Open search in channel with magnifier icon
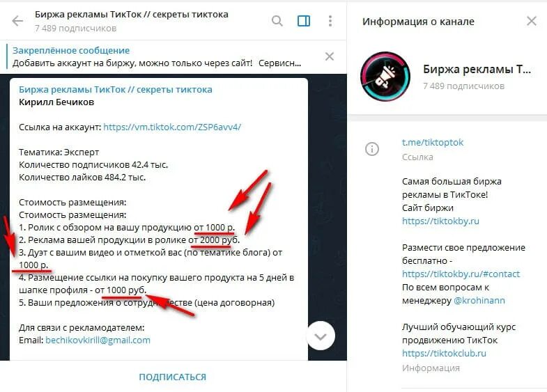This screenshot has height=392, width=547. point(277,21)
